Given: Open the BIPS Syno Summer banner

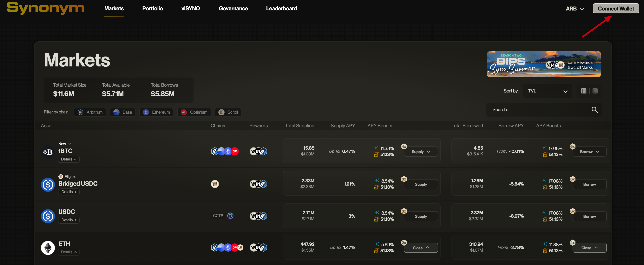Looking at the screenshot, I should point(544,64).
